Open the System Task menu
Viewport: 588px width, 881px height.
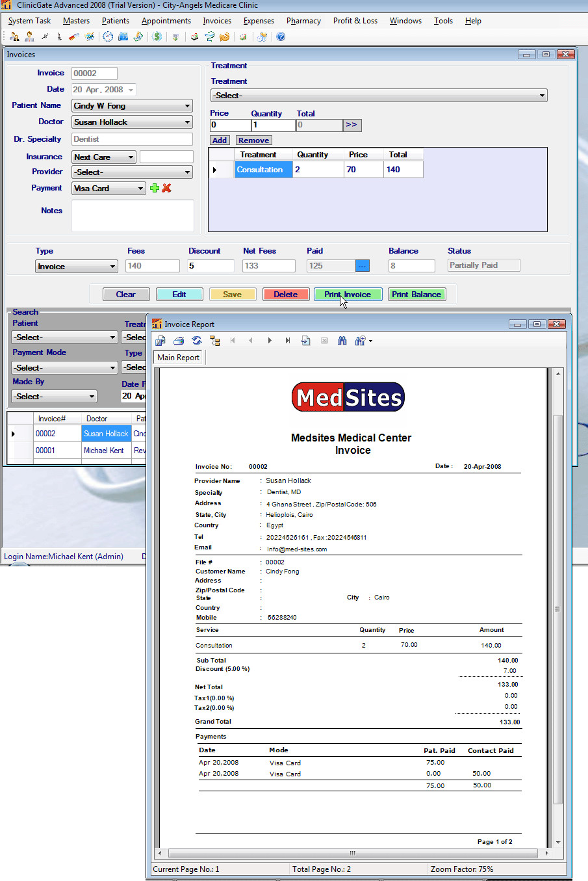pyautogui.click(x=29, y=21)
